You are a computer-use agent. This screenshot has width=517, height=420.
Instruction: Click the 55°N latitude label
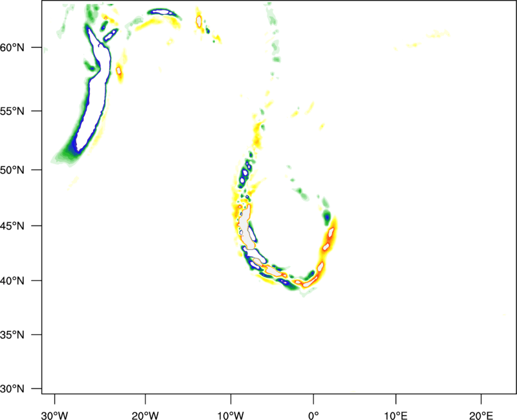(12, 111)
